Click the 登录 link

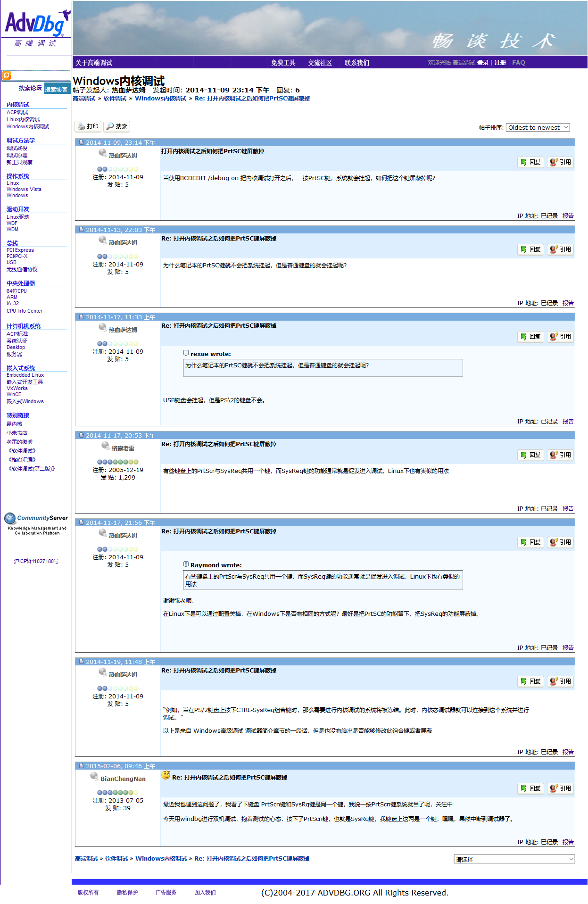[x=482, y=62]
